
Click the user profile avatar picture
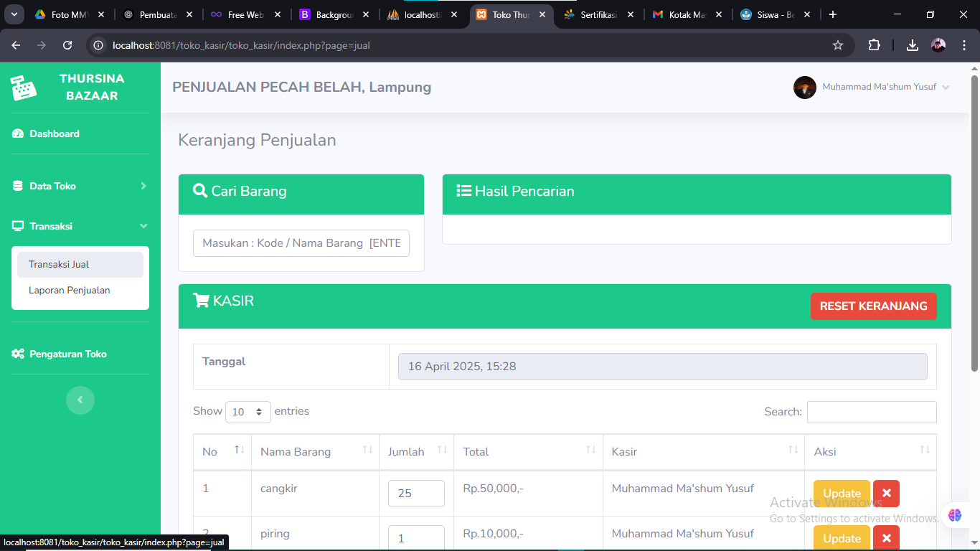click(804, 88)
